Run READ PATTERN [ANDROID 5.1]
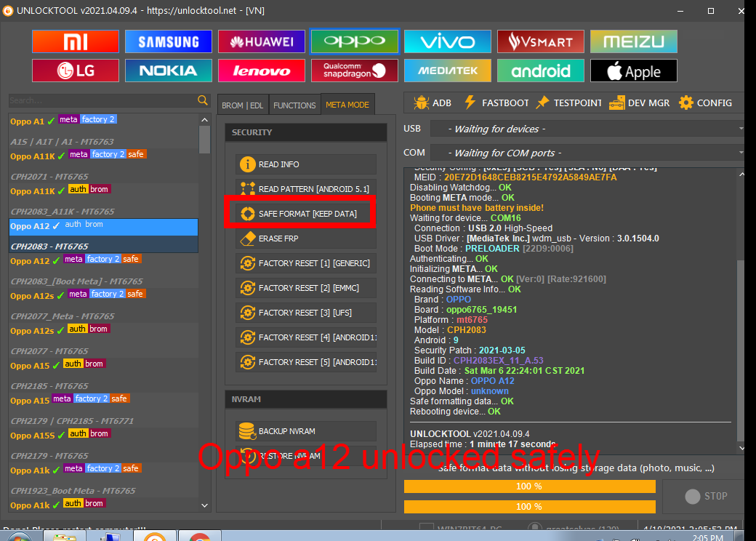756x541 pixels. tap(306, 189)
